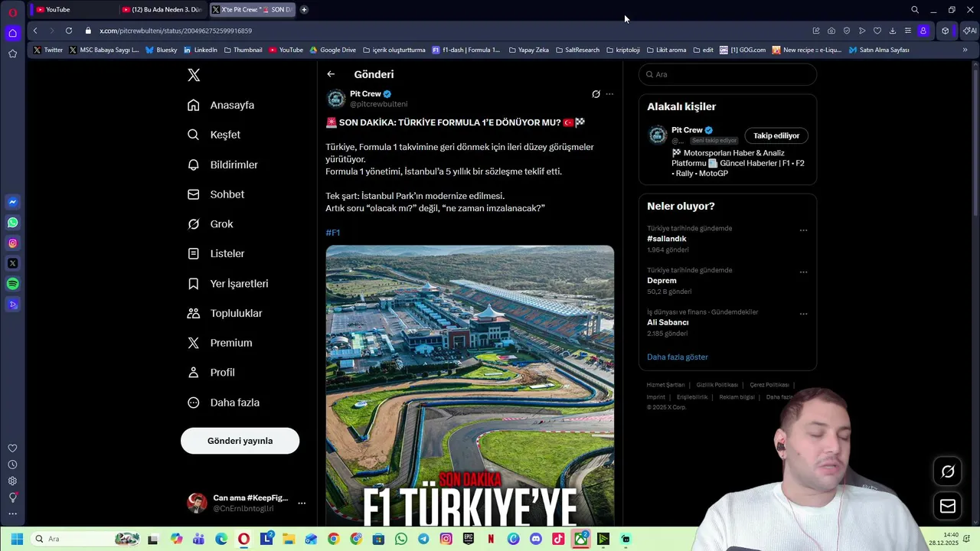
Task: Open the post's three-dot more menu
Action: click(x=609, y=94)
